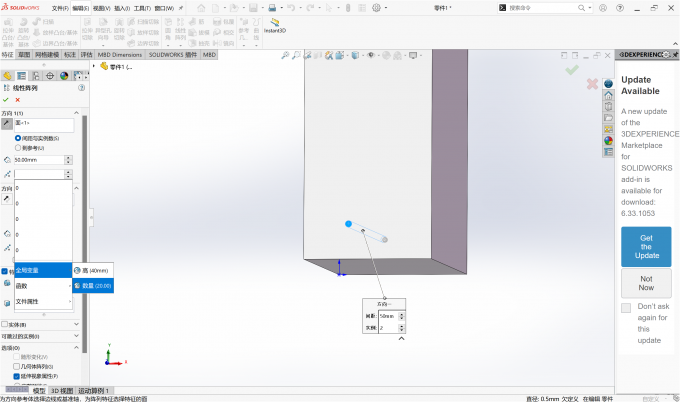Enable the geometry pattern (几何体阵列) checkbox
The height and width of the screenshot is (402, 680).
(x=16, y=366)
